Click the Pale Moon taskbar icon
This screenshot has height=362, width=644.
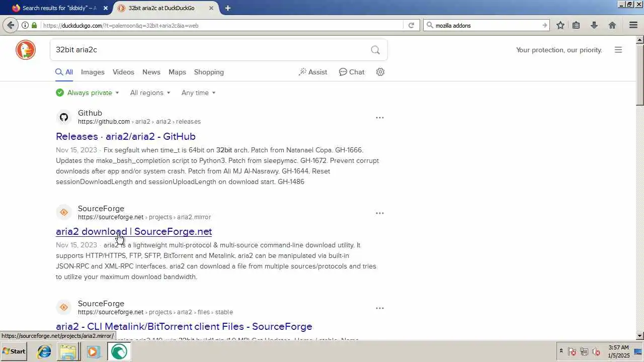pos(119,351)
